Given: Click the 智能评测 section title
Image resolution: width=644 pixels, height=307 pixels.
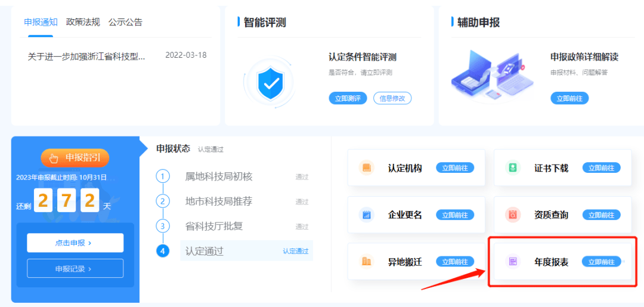Looking at the screenshot, I should 265,22.
